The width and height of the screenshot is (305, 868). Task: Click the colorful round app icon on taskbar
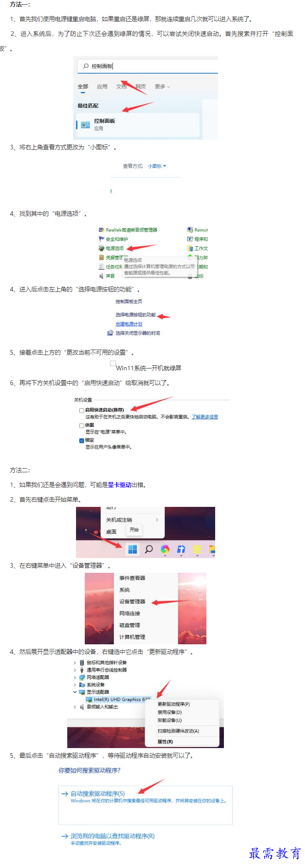[165, 549]
